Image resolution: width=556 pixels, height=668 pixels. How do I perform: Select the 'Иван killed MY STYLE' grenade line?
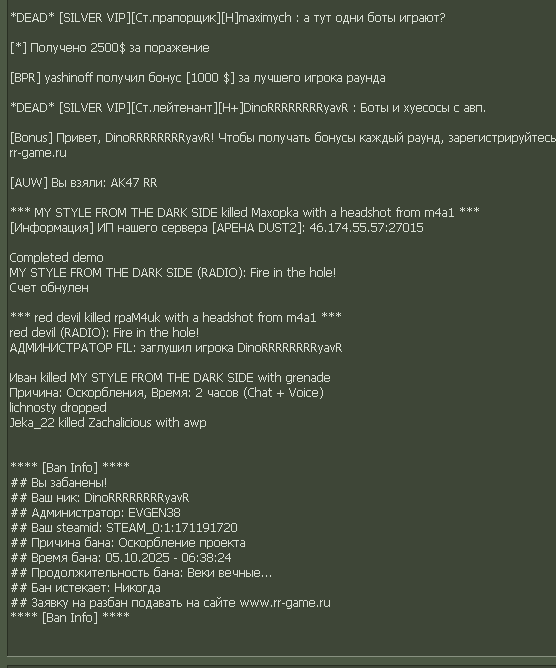(170, 377)
